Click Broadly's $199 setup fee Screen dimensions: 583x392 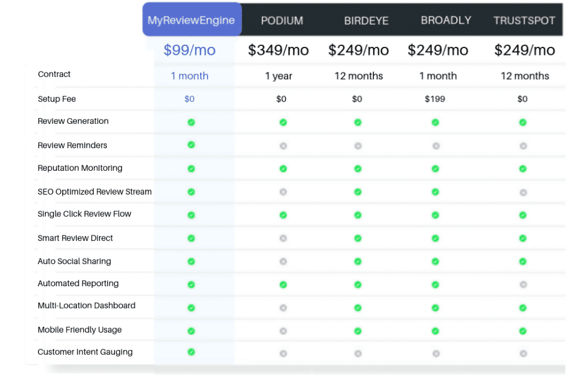[x=435, y=99]
